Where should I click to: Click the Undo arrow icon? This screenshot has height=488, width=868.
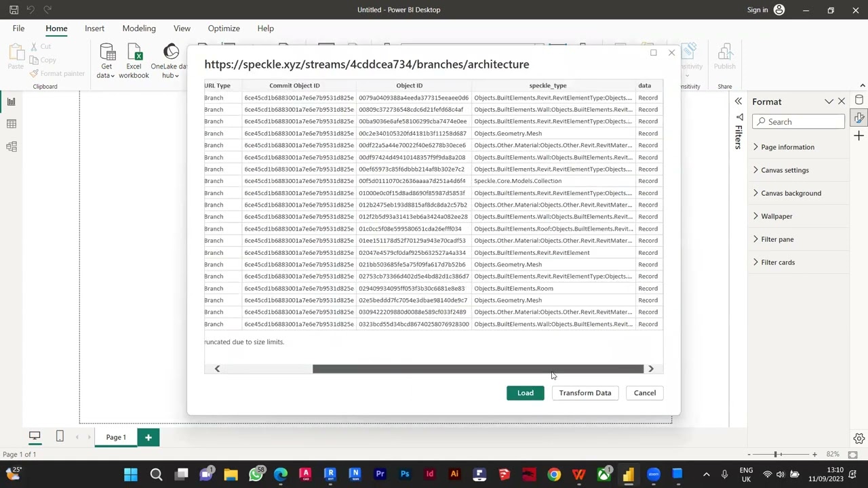coord(31,9)
